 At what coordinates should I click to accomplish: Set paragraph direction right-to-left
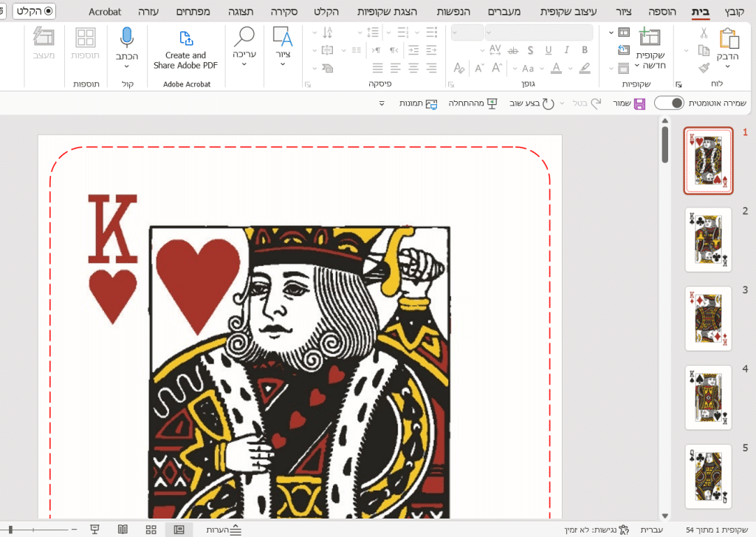pyautogui.click(x=394, y=49)
